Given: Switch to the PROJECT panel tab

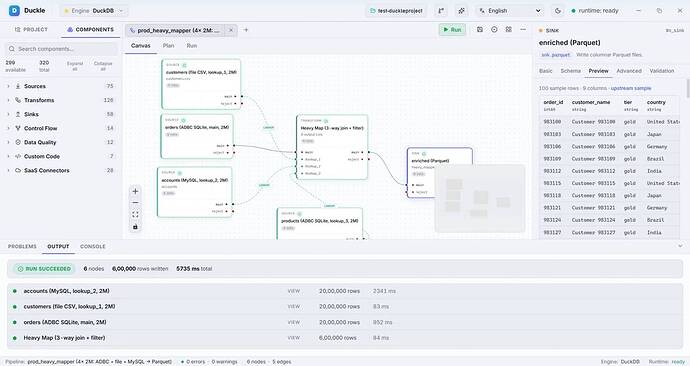Looking at the screenshot, I should (31, 29).
